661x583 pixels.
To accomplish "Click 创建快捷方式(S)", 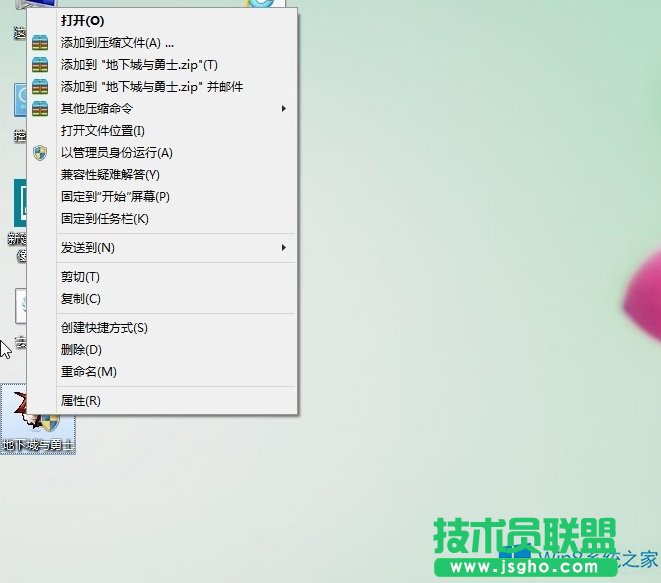I will (x=104, y=327).
